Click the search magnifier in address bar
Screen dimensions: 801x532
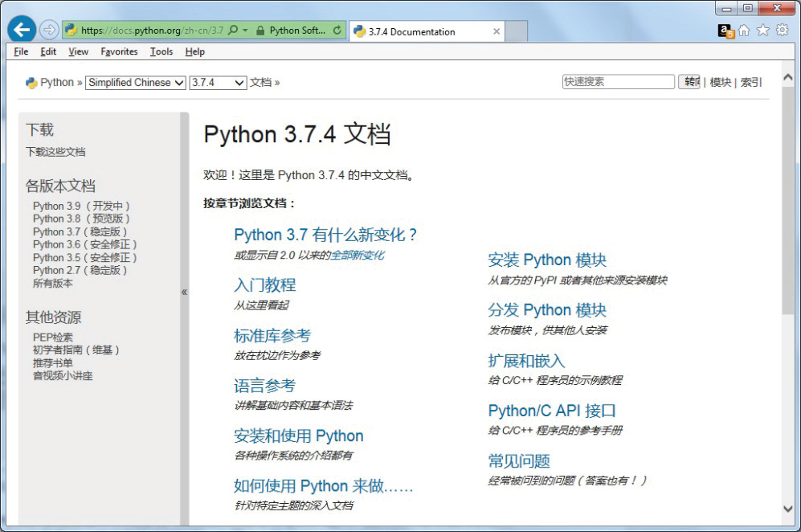233,31
